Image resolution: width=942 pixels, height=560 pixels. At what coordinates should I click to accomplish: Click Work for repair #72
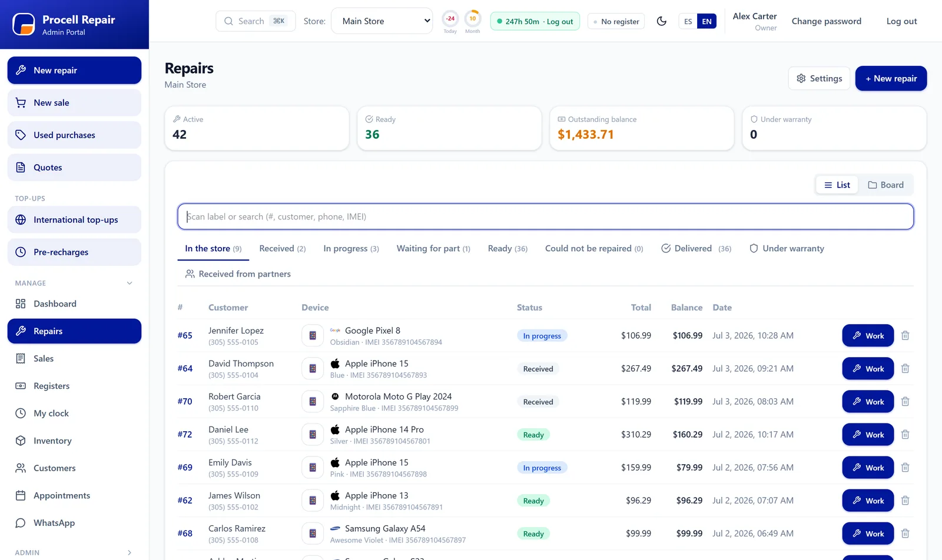[x=868, y=434]
